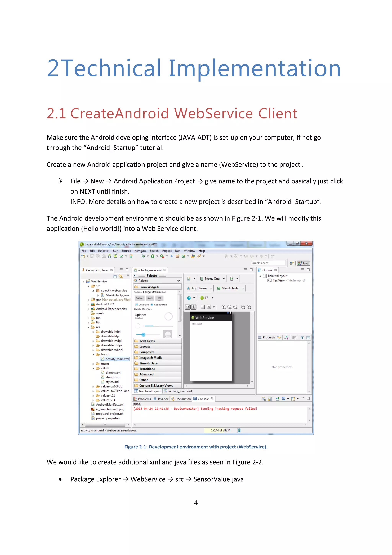Click Collapse All in Package Explorer
The height and width of the screenshot is (555, 392).
pyautogui.click(x=115, y=276)
